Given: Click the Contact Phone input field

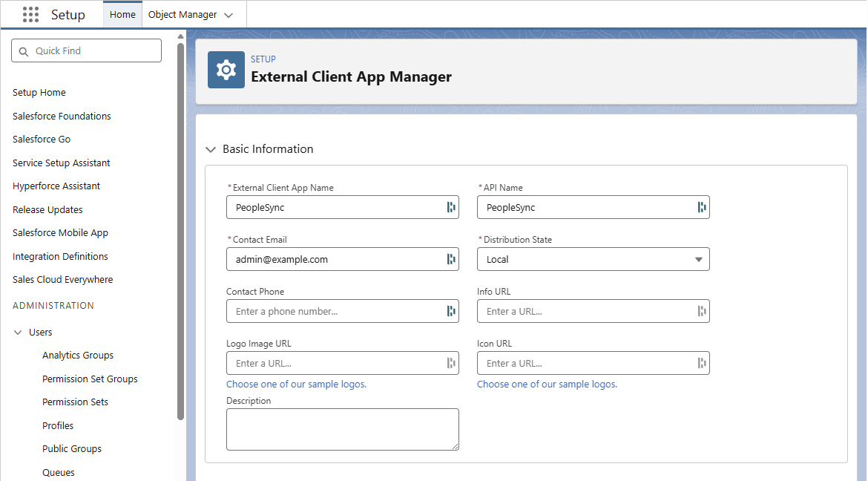Looking at the screenshot, I should [342, 312].
